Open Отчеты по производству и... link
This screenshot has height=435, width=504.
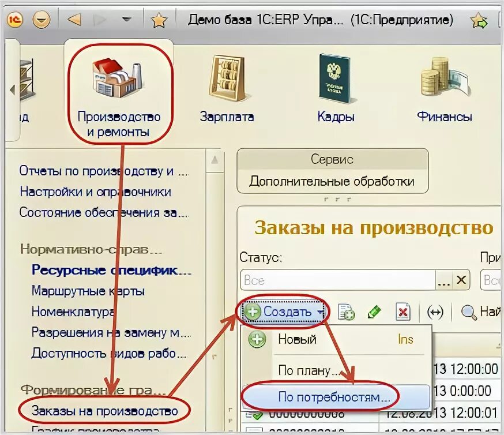tap(103, 171)
